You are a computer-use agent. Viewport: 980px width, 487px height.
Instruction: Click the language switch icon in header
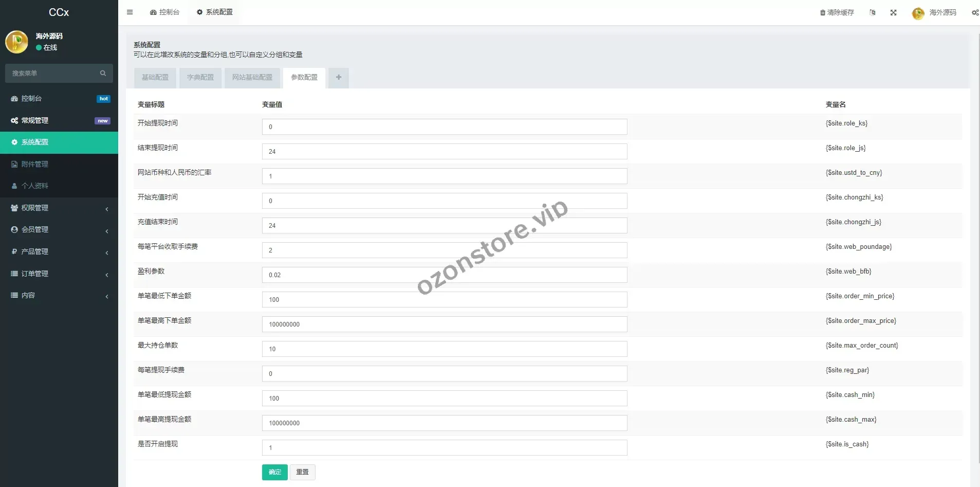(x=872, y=13)
